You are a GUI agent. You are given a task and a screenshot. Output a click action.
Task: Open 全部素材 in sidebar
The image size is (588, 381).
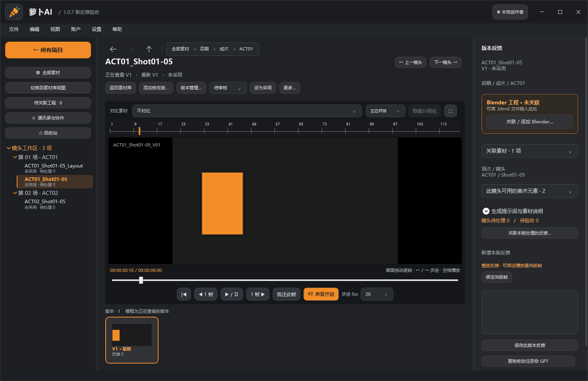click(48, 73)
